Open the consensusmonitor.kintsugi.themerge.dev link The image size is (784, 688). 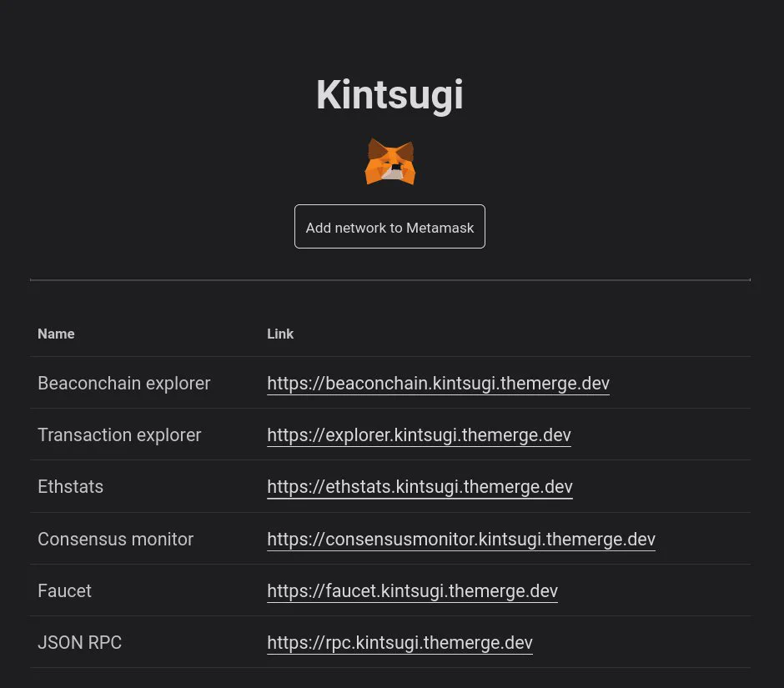coord(461,539)
